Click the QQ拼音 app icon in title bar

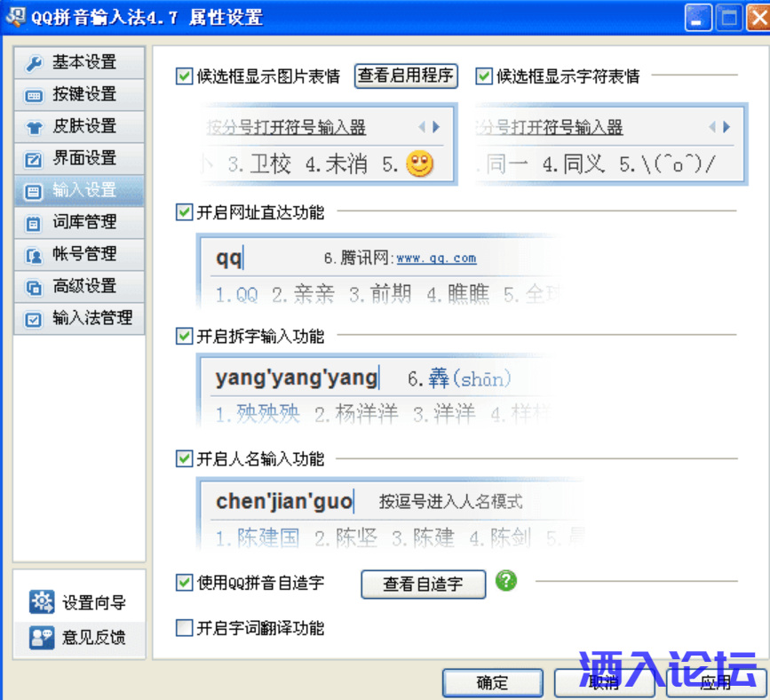coord(16,16)
